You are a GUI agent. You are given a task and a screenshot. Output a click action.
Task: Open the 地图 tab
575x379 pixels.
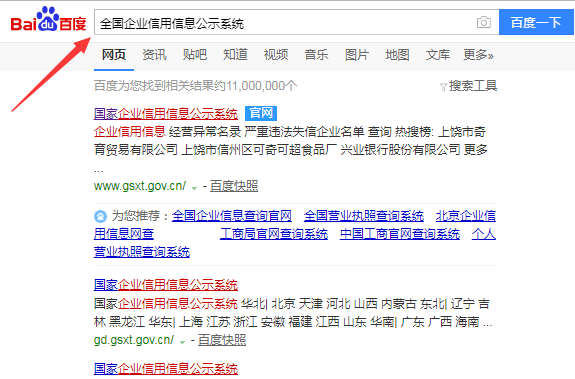[397, 55]
